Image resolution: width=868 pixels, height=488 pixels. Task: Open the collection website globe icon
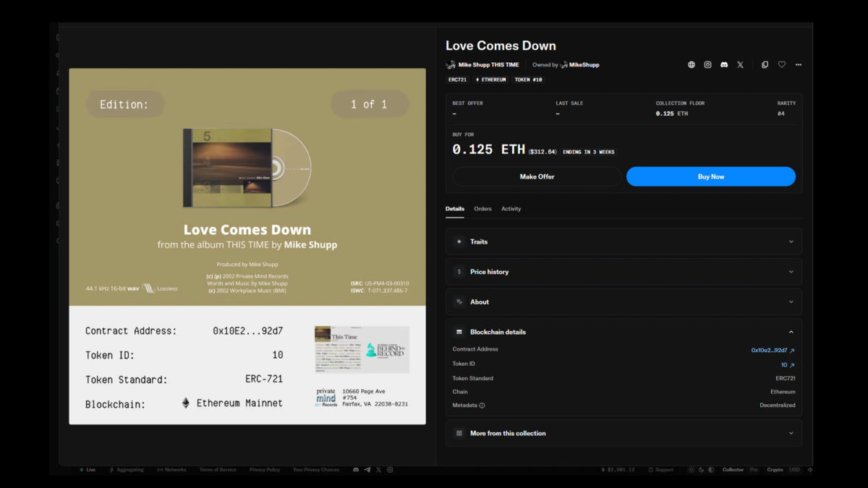pyautogui.click(x=692, y=65)
